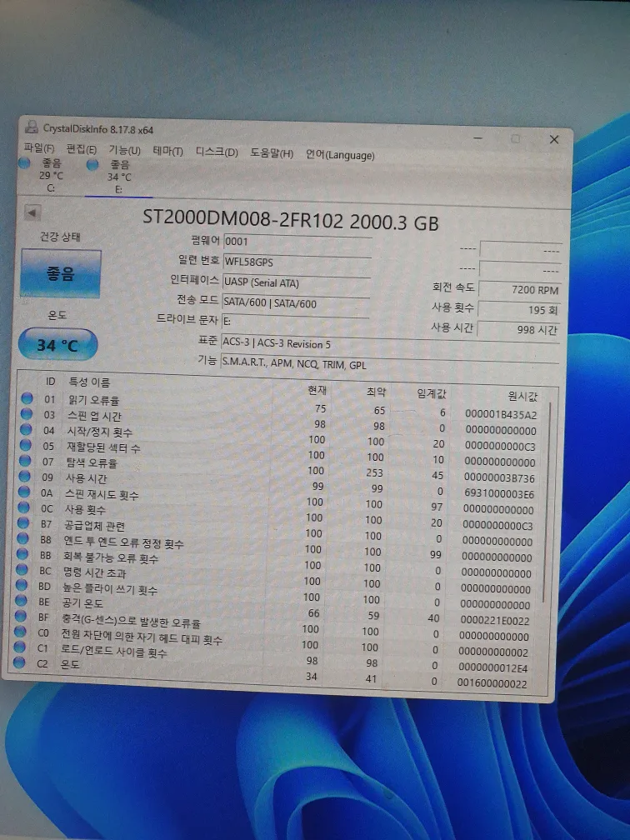Click the 읽기 오류율 attribute name
This screenshot has height=840, width=630.
coord(93,400)
